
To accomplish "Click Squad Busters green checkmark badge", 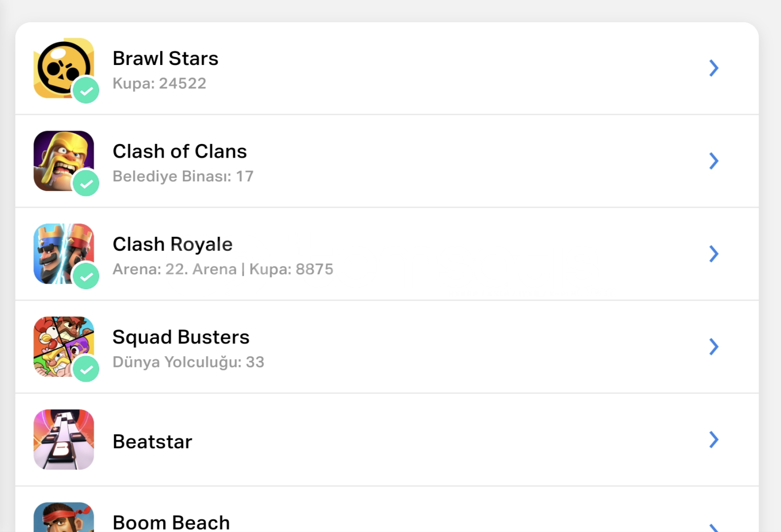I will 86,369.
